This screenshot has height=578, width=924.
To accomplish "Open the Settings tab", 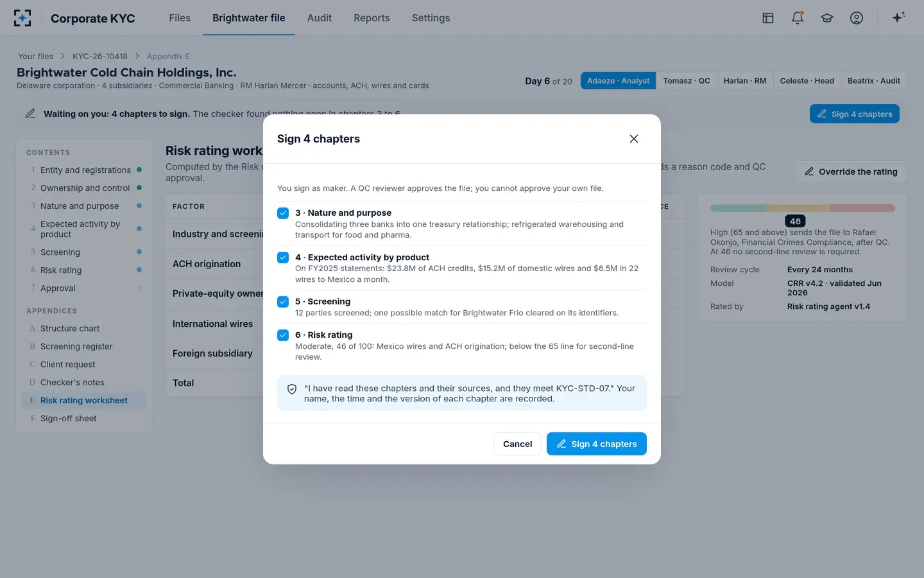I will click(431, 18).
